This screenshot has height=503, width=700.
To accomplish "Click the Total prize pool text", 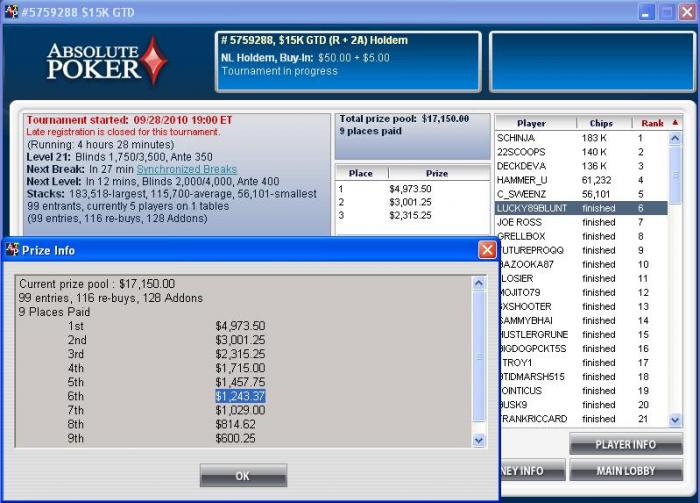I will [x=404, y=119].
